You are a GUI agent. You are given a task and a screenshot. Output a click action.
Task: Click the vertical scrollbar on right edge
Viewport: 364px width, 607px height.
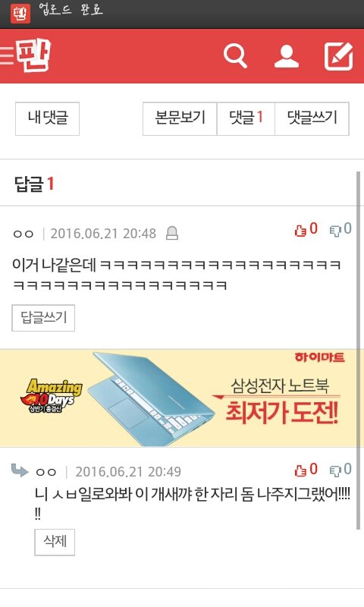(x=358, y=351)
